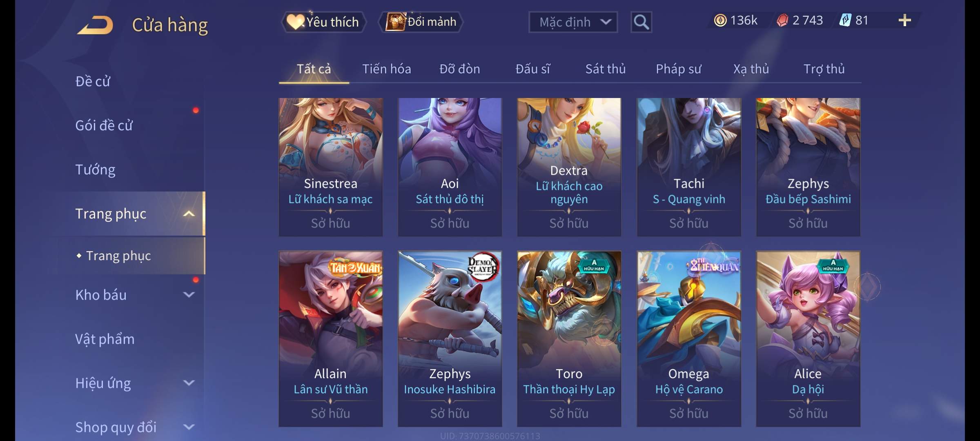The image size is (980, 441).
Task: Open the search magnifier icon
Action: [x=641, y=22]
